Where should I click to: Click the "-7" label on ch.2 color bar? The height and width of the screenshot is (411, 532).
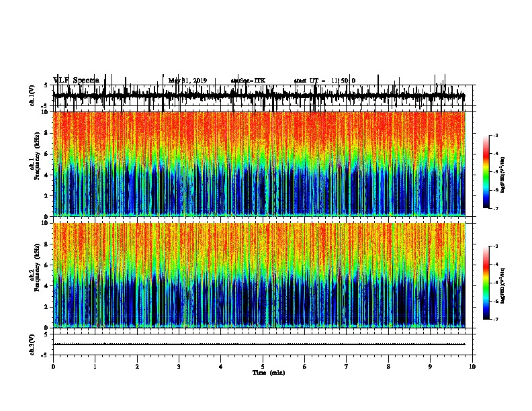[x=495, y=319]
